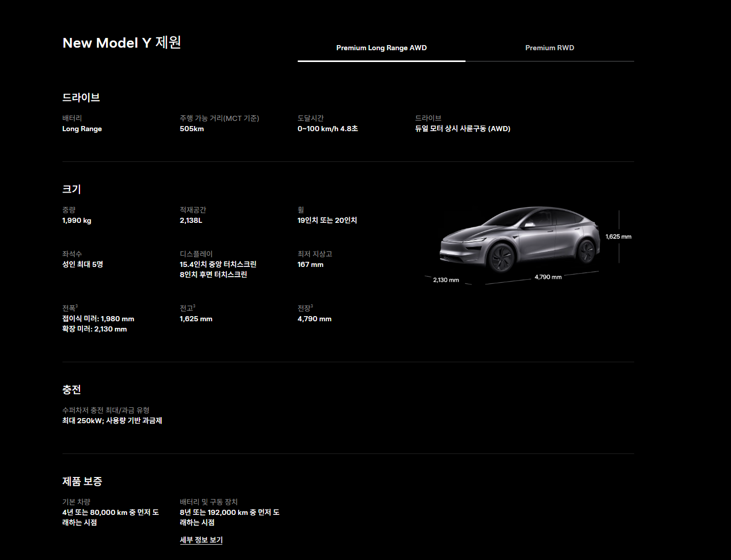Click the 최대 250kW; 사용량 기반 과금제 text

[x=112, y=421]
